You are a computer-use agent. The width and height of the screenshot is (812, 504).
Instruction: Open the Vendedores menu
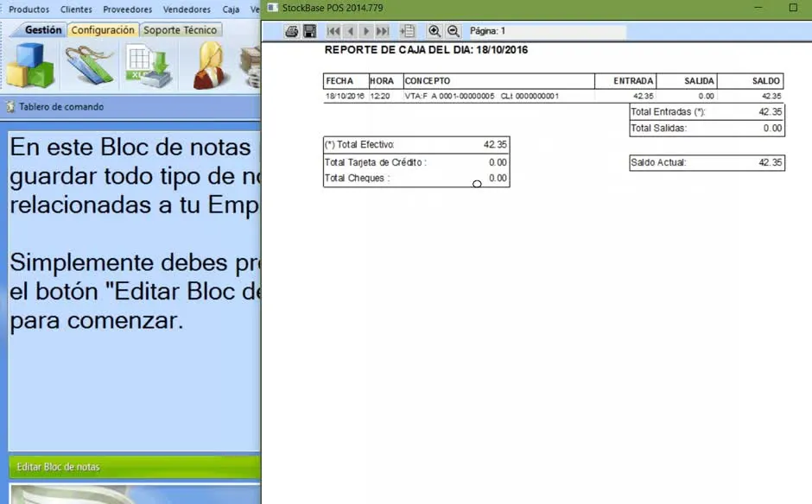pos(187,9)
